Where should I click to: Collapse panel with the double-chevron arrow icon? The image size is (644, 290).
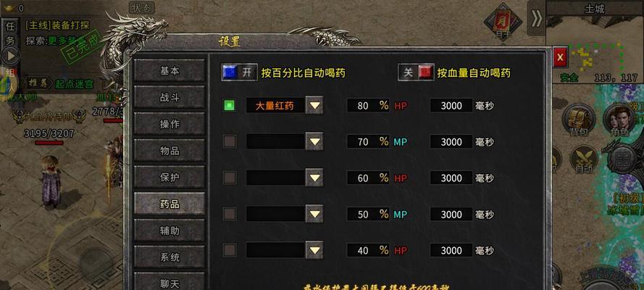(536, 18)
